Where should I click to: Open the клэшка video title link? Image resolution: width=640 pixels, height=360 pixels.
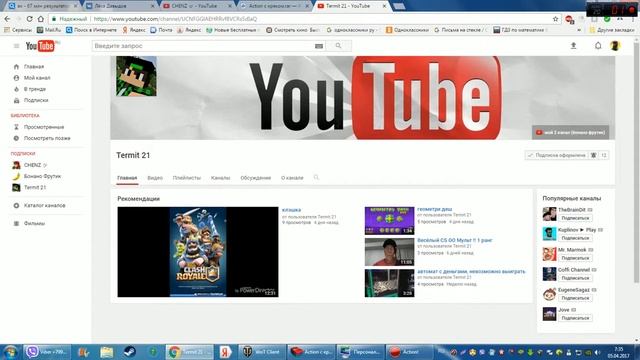[x=291, y=210]
